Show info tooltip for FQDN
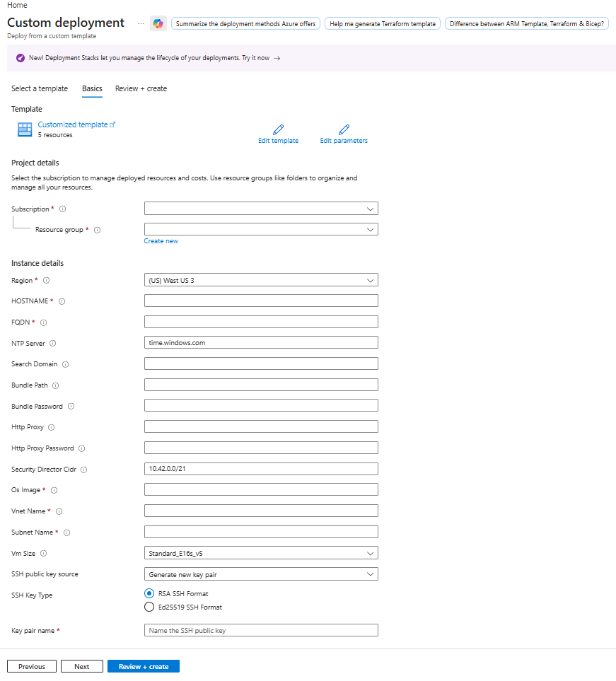 coord(43,322)
